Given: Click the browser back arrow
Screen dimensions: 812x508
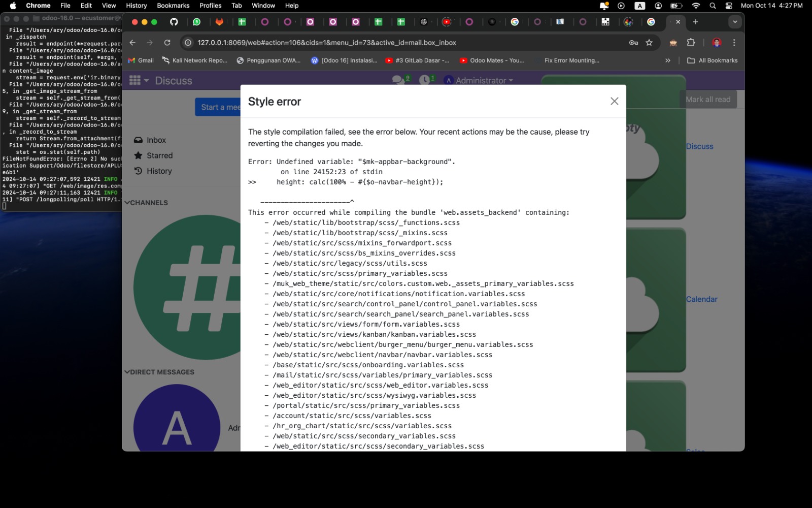Looking at the screenshot, I should [x=132, y=43].
